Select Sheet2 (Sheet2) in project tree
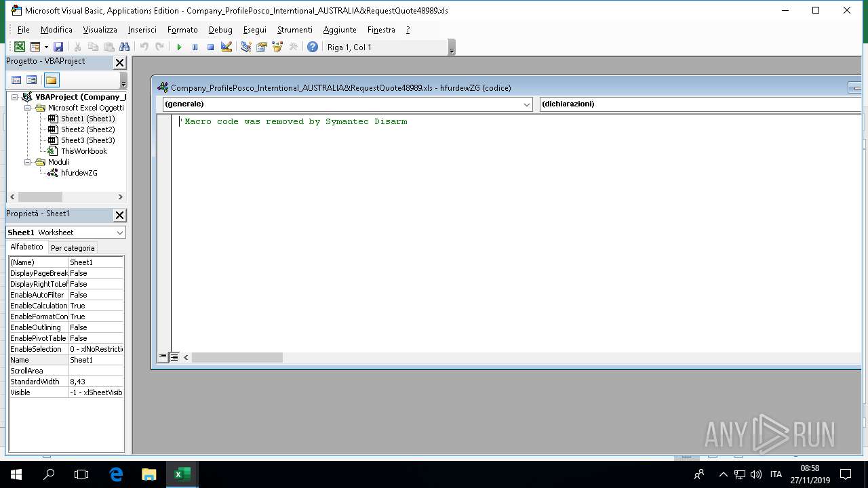Viewport: 868px width, 488px height. (x=88, y=129)
